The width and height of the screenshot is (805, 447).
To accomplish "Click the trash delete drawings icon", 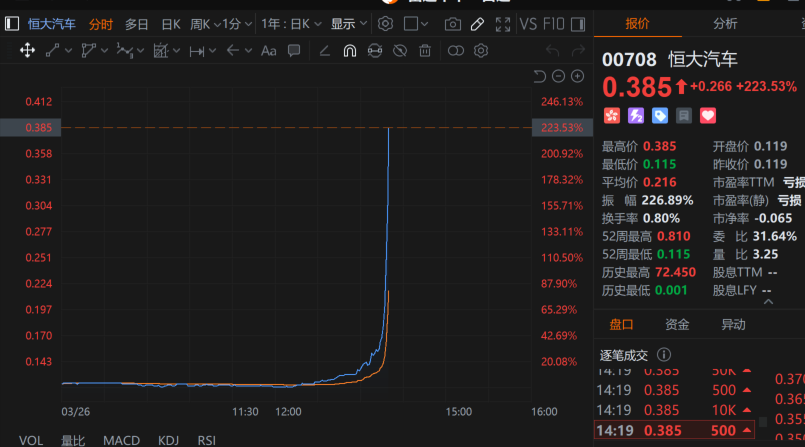I will coord(425,51).
